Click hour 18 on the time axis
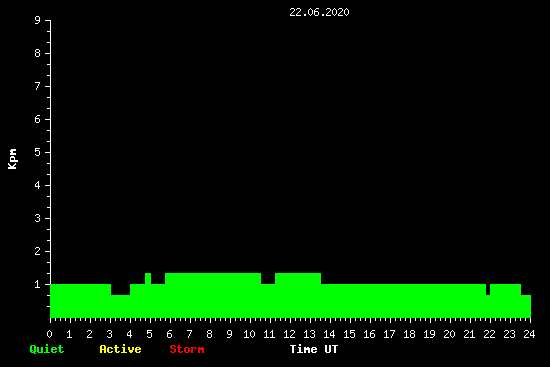 point(409,334)
